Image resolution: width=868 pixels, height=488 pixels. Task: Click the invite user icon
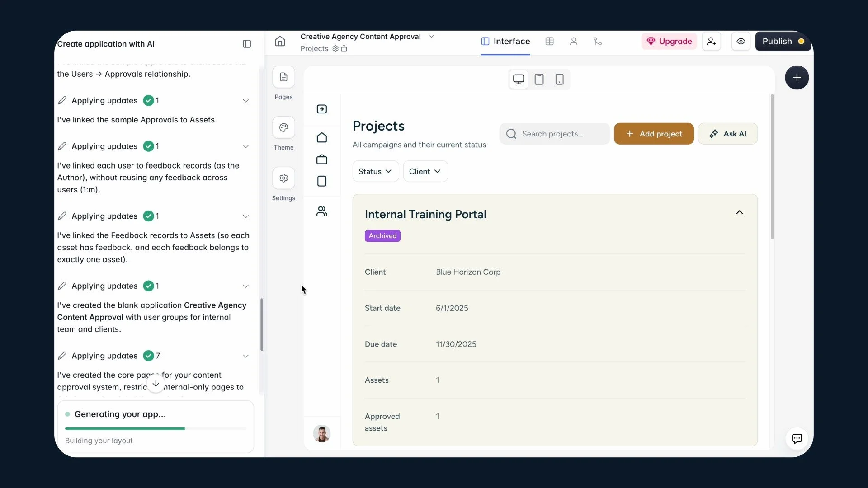click(711, 42)
